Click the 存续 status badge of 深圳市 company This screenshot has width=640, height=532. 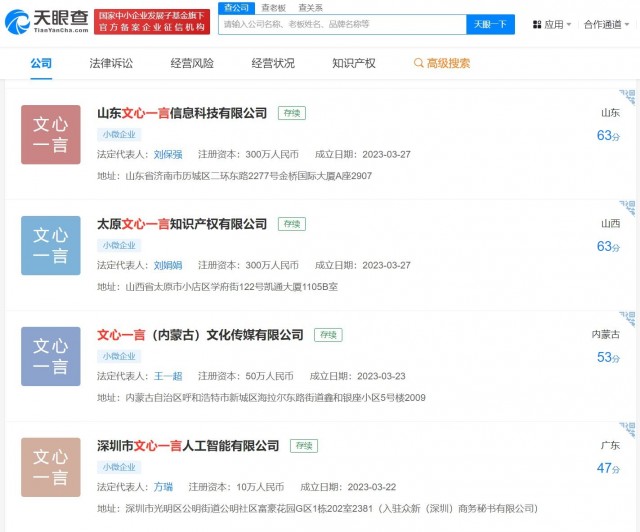[304, 445]
